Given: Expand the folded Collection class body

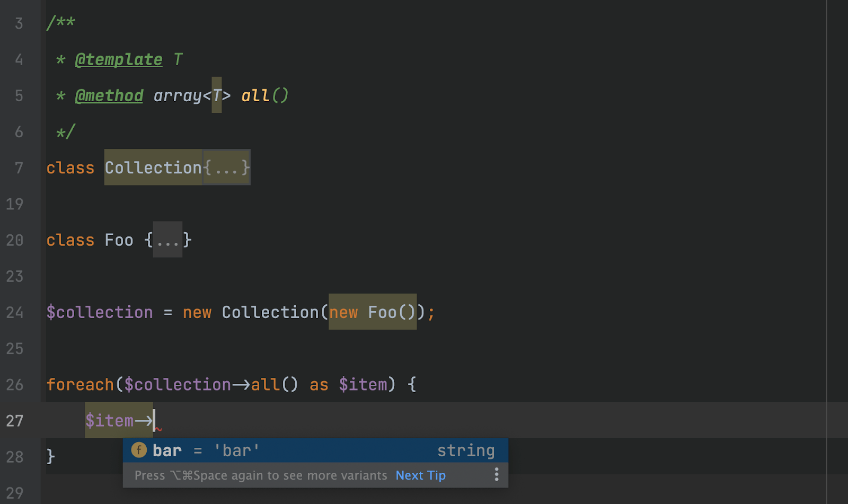Looking at the screenshot, I should 226,167.
